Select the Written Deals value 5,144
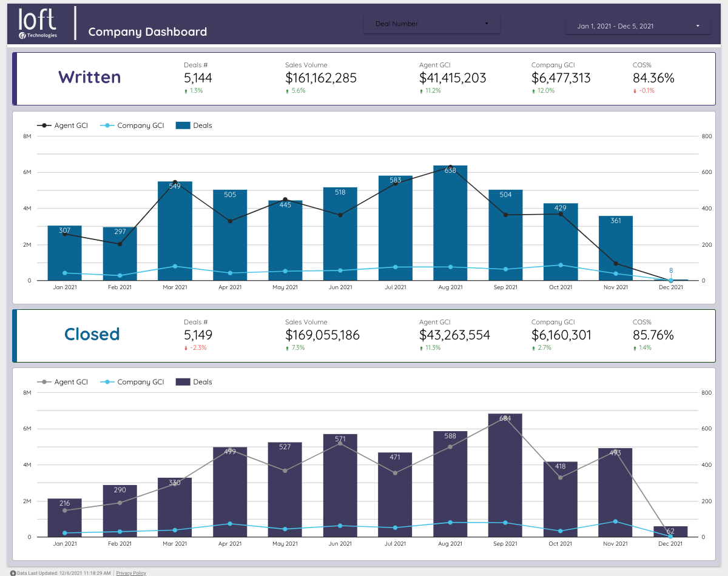Viewport: 728px width, 576px height. [x=198, y=78]
